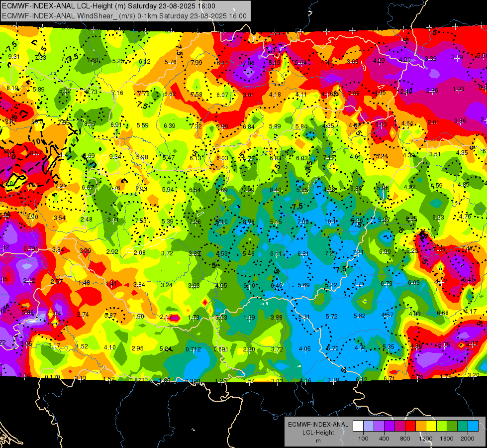Screen dimensions: 487x448
Task: Click the pale lavender legend swatch
Action: point(368,426)
